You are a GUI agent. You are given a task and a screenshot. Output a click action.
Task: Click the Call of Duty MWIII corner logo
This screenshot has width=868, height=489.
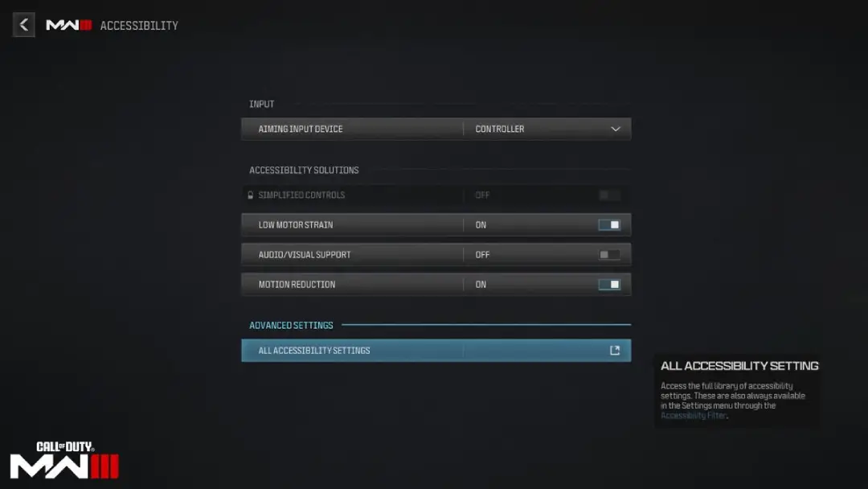[x=64, y=460]
